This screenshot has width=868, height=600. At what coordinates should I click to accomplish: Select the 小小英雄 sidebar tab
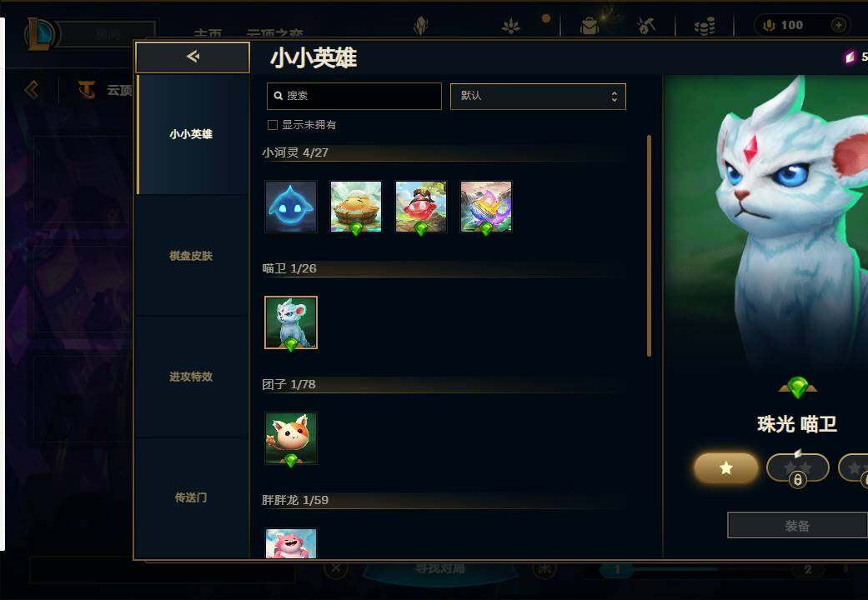click(191, 134)
